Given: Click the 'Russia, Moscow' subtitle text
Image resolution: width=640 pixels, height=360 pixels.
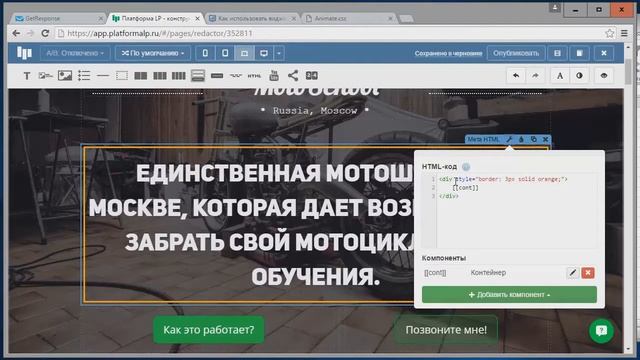Looking at the screenshot, I should [x=315, y=111].
